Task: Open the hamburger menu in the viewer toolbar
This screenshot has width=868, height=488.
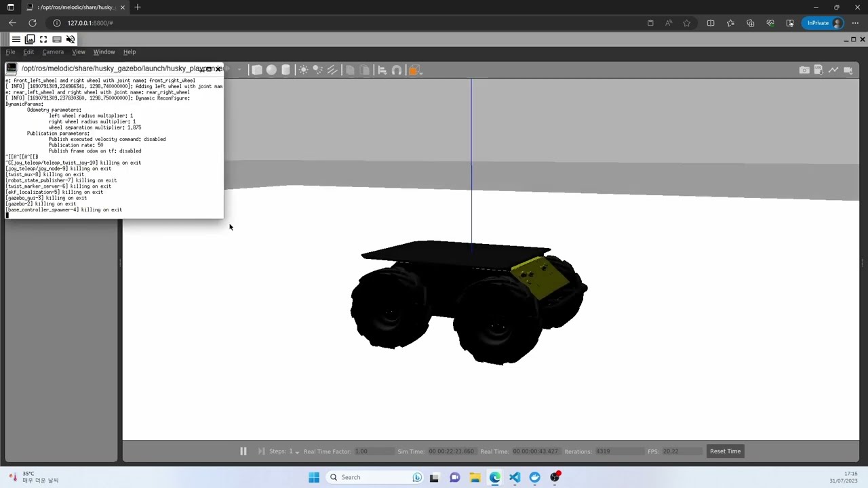Action: coord(16,39)
